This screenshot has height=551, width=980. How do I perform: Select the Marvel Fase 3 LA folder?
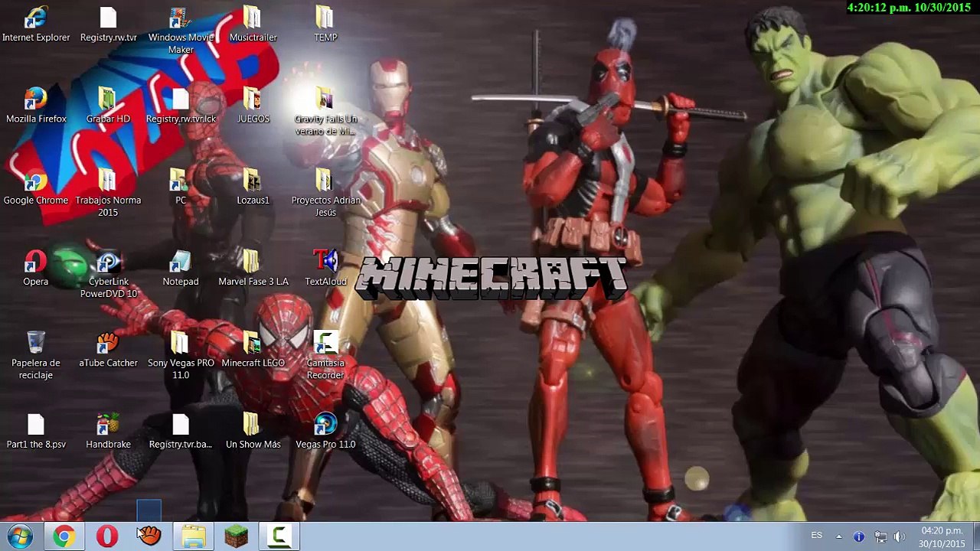253,269
